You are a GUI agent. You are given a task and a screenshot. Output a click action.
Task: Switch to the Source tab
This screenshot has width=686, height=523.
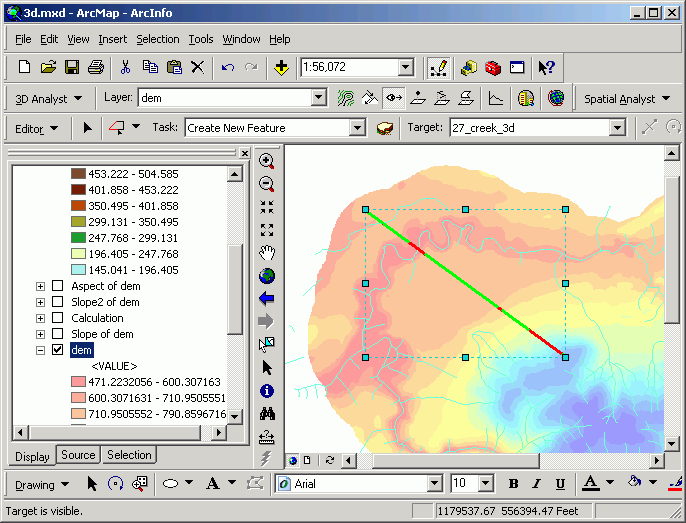click(78, 455)
